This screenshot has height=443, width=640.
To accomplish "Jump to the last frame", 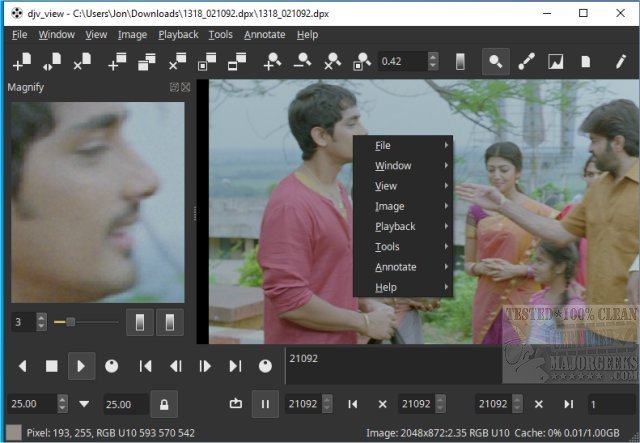I will [x=235, y=366].
